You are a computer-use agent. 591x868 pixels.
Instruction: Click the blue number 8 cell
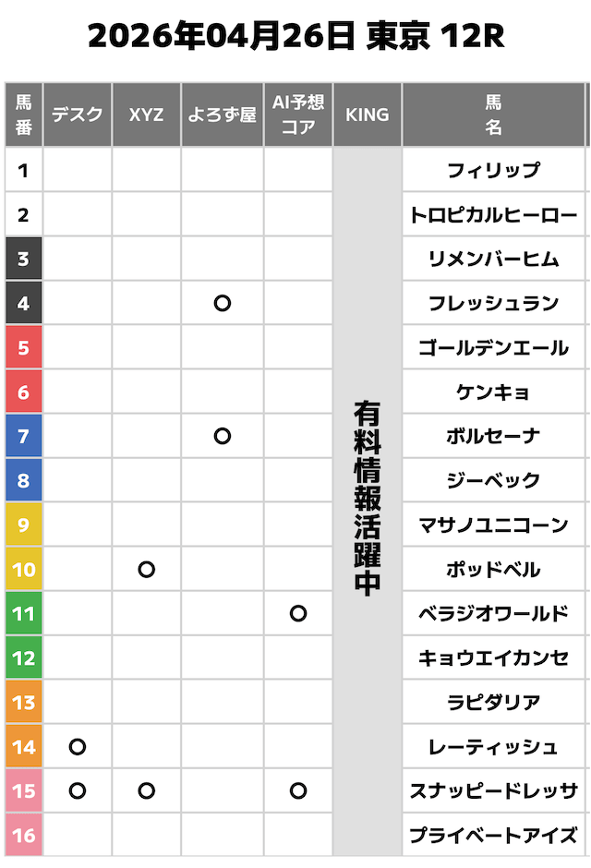click(x=24, y=480)
